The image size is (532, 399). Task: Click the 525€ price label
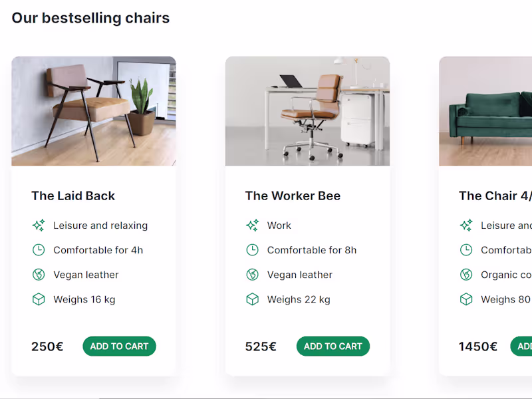pos(261,346)
